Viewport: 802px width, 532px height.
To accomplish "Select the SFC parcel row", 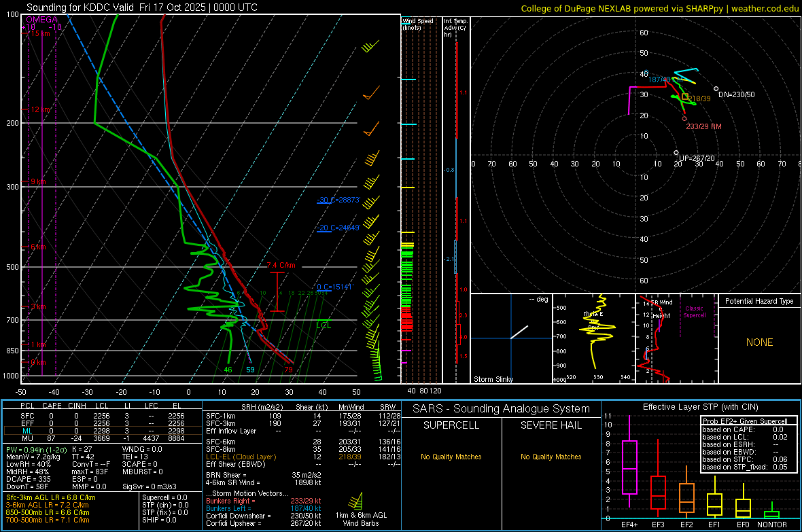I will click(x=103, y=416).
